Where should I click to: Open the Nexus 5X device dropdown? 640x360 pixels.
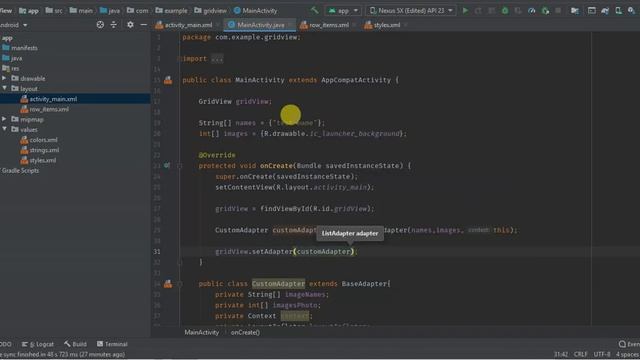coord(411,11)
